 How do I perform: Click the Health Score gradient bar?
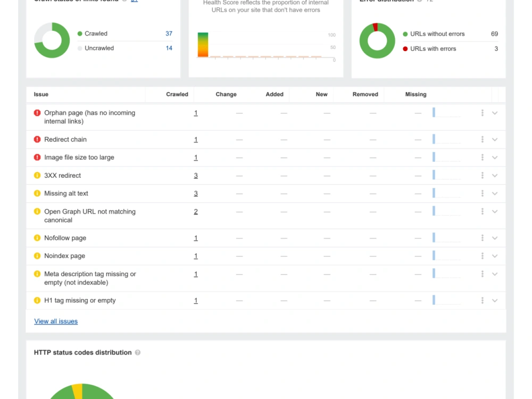[203, 45]
